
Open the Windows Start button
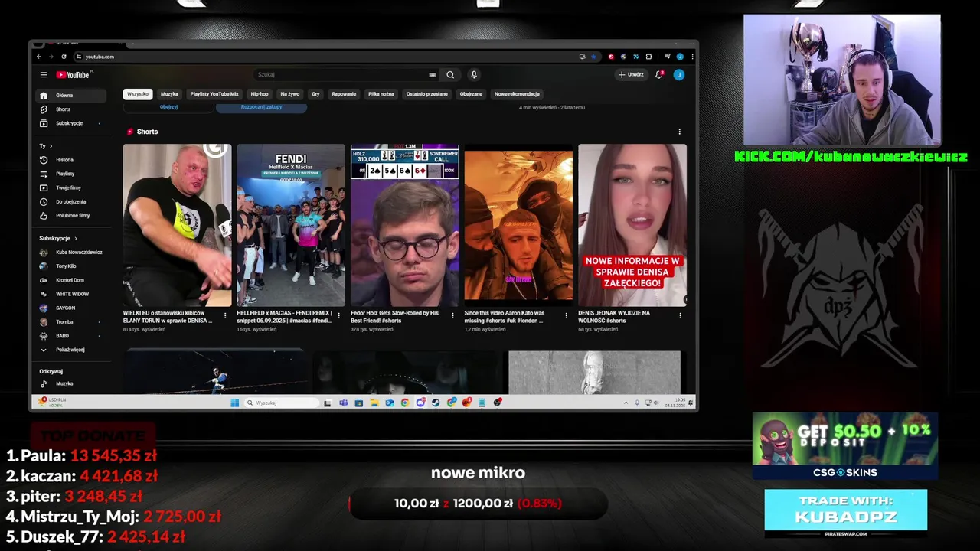click(x=235, y=403)
